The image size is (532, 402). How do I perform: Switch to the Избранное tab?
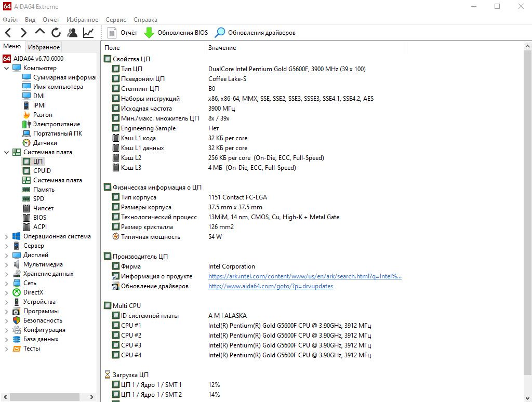pyautogui.click(x=44, y=47)
